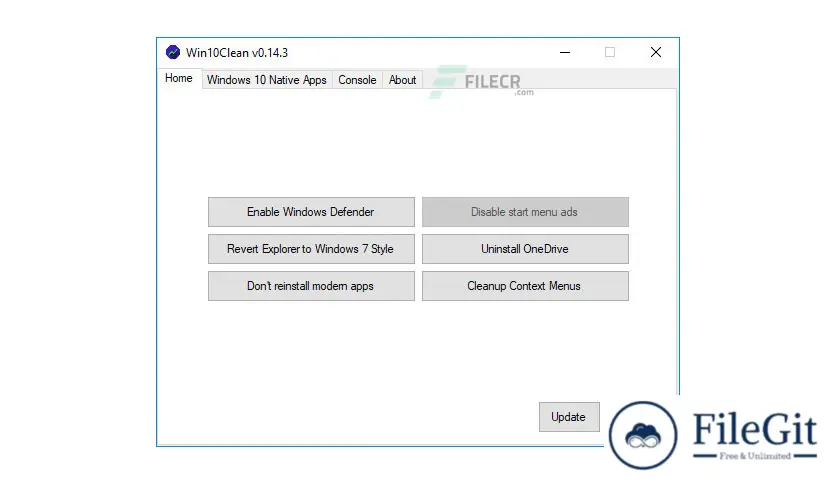Click Don't reinstall modern apps button
This screenshot has height=484, width=836.
click(x=311, y=286)
